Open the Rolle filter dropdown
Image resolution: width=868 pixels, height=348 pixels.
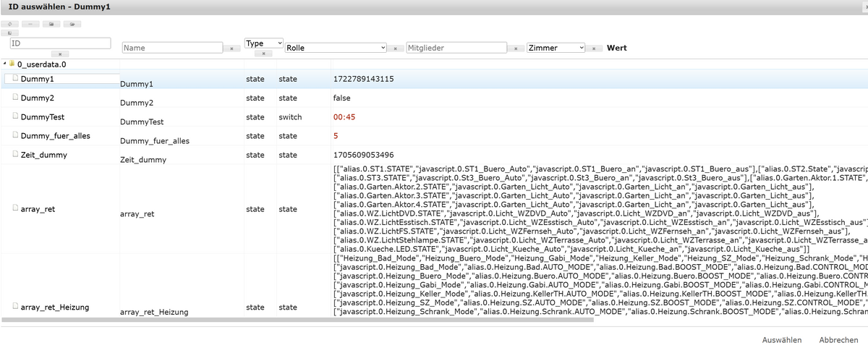(336, 48)
